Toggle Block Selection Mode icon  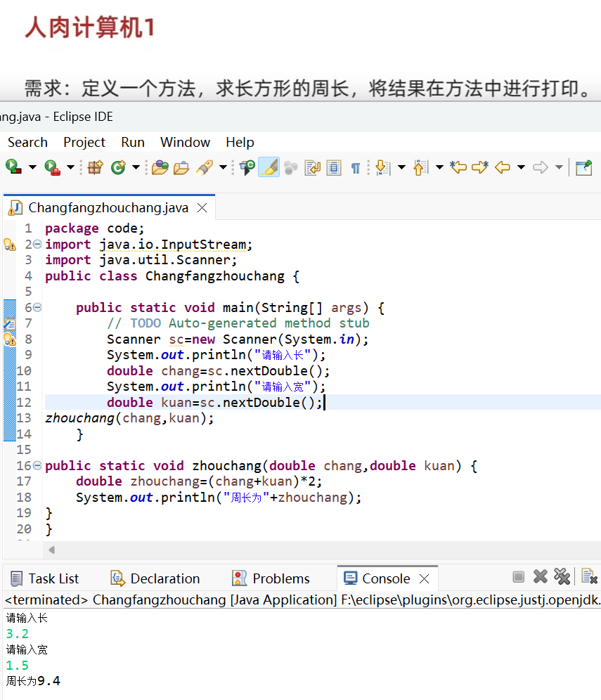[334, 167]
